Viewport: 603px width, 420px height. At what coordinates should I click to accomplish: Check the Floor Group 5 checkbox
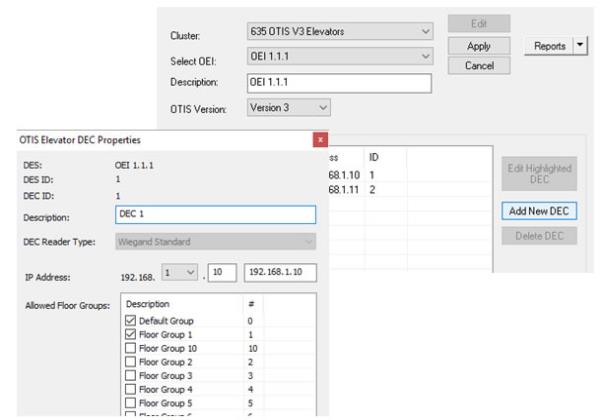130,403
